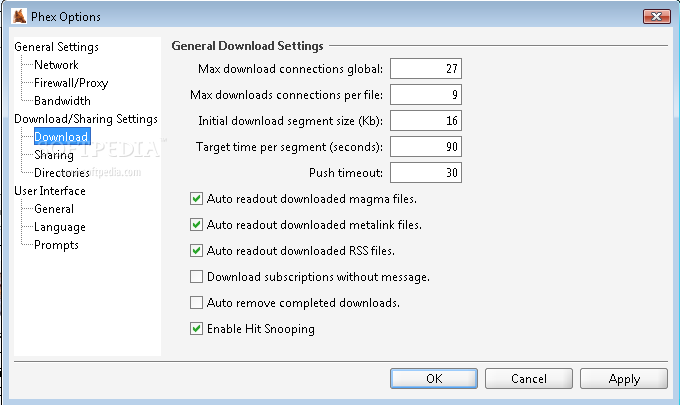Viewport: 680px width, 405px height.
Task: Open the General user interface page
Action: pos(54,209)
